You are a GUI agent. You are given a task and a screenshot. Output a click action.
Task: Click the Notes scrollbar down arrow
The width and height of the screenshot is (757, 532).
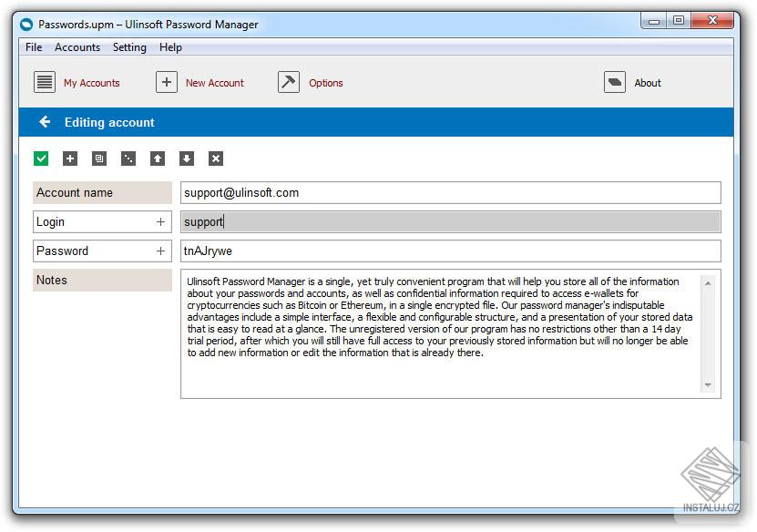tap(708, 384)
